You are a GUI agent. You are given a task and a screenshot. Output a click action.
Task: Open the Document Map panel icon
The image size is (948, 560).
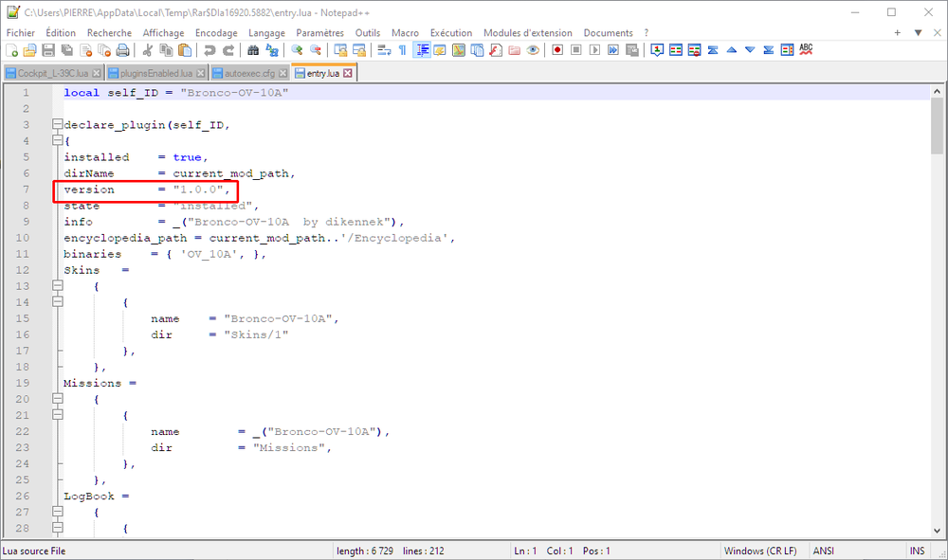point(459,50)
